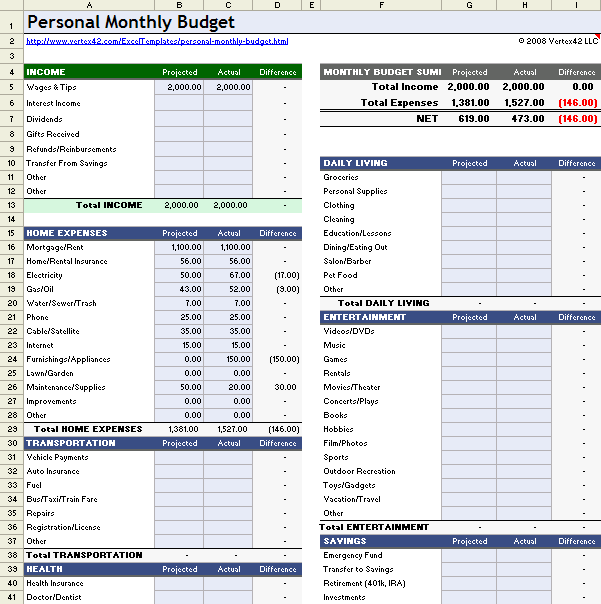This screenshot has height=604, width=601.
Task: Select the Total Expenses difference cell
Action: (x=577, y=102)
